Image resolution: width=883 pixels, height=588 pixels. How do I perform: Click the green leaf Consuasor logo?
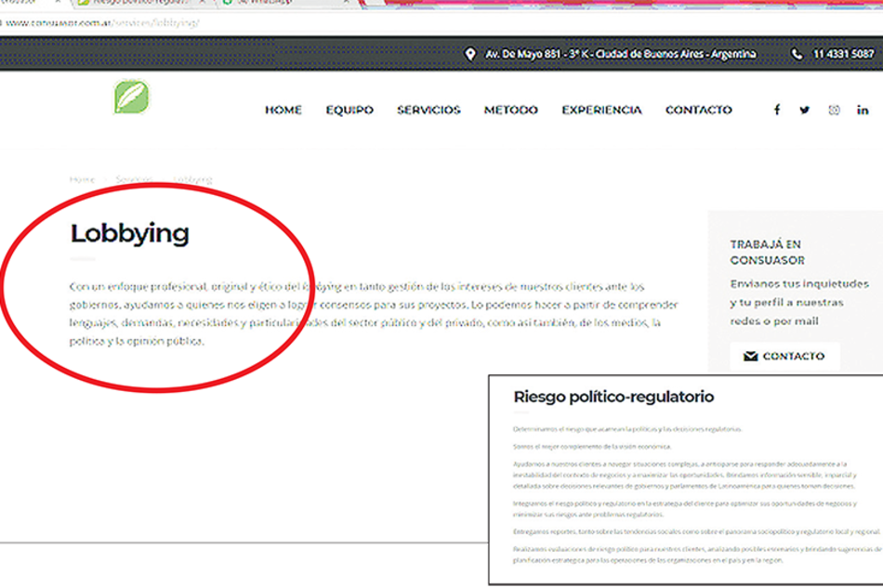click(132, 97)
